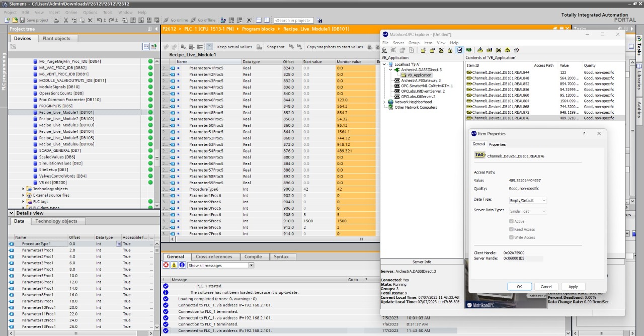Click the Monitor all glasses icon in DB editor

209,47
